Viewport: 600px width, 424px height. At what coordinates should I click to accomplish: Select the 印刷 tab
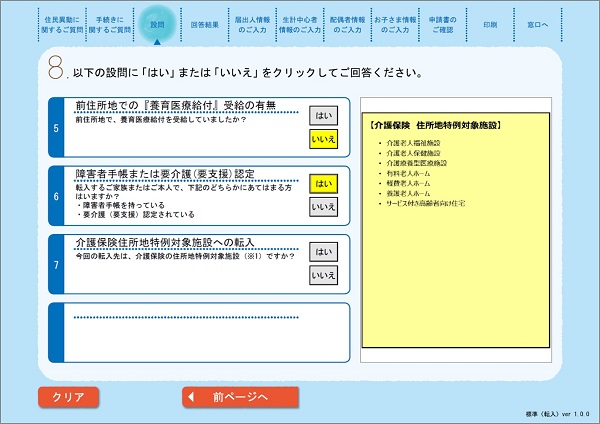click(489, 24)
